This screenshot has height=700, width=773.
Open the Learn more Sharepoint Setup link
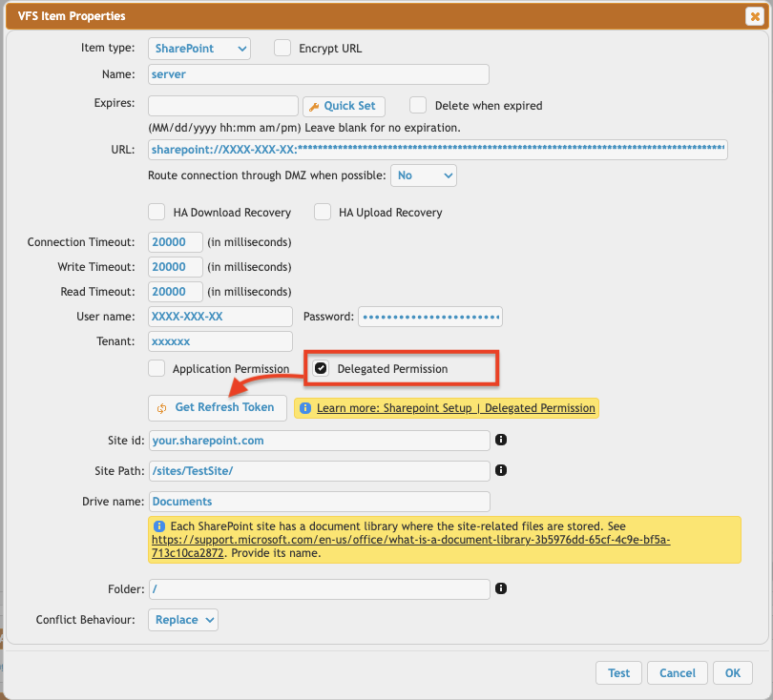pos(456,408)
